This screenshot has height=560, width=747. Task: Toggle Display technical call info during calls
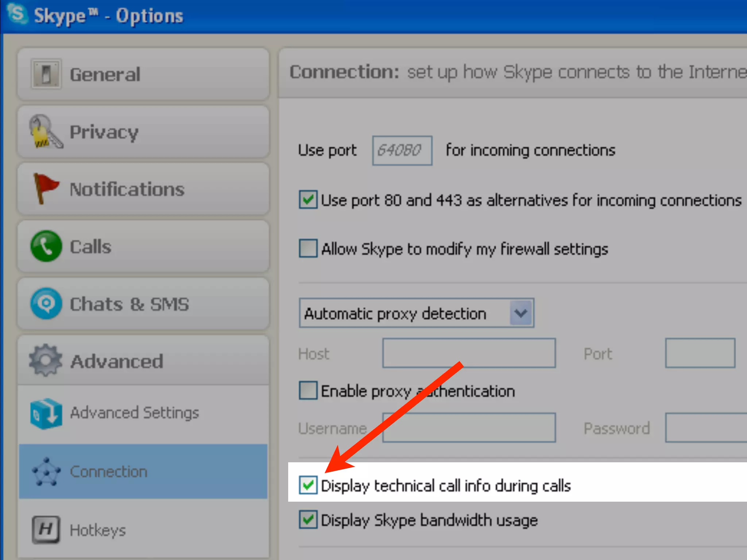[308, 485]
